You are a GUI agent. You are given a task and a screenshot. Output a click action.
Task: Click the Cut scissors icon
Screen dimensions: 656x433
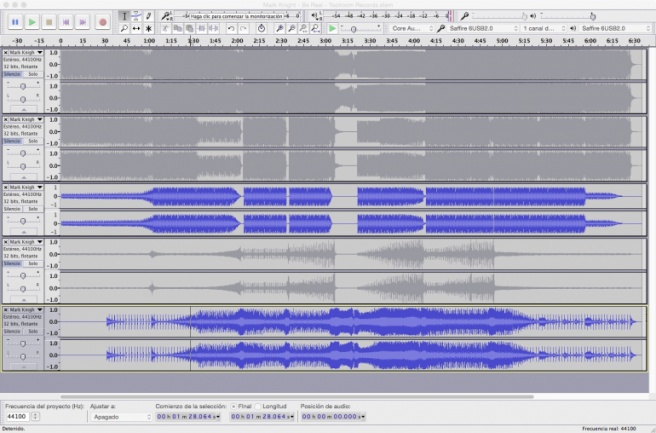click(166, 28)
